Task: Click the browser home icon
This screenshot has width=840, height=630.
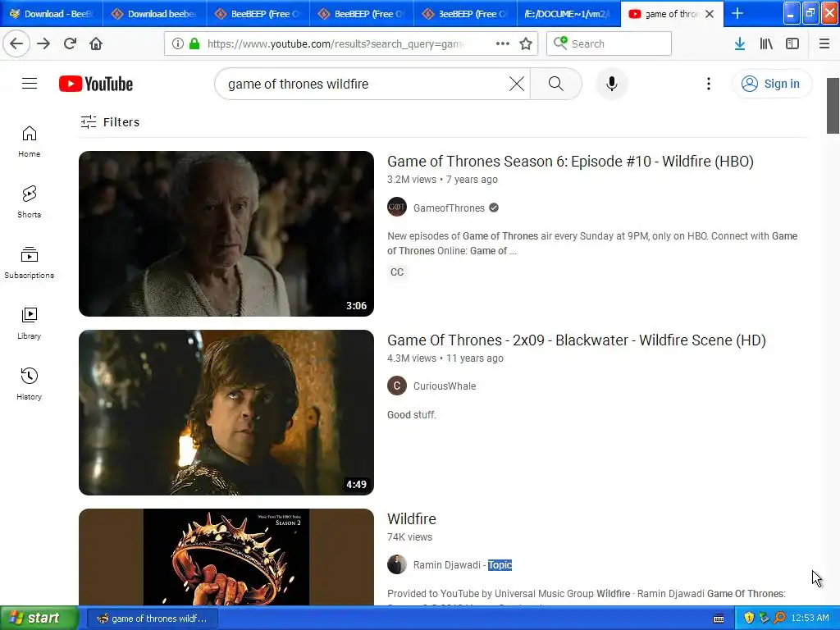Action: click(x=96, y=43)
